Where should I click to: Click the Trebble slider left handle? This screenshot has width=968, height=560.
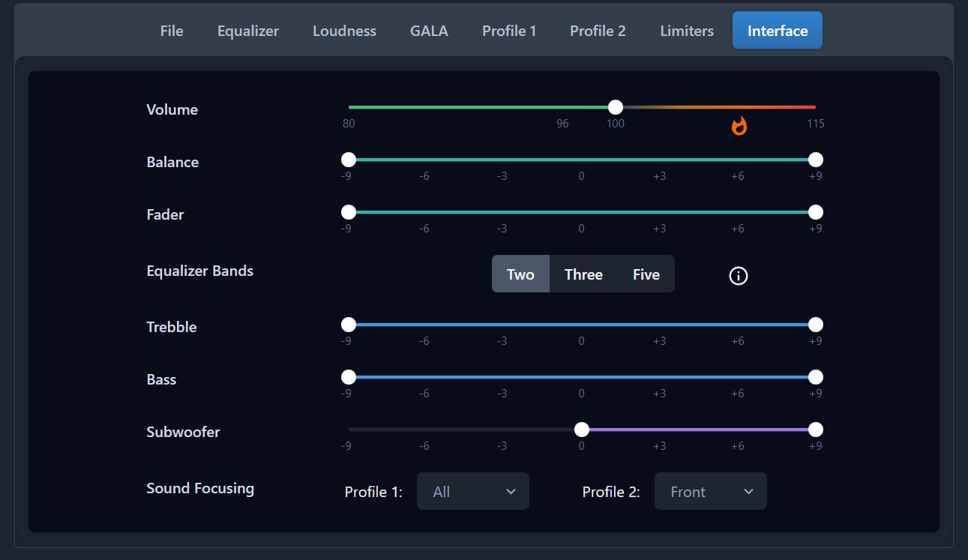349,325
